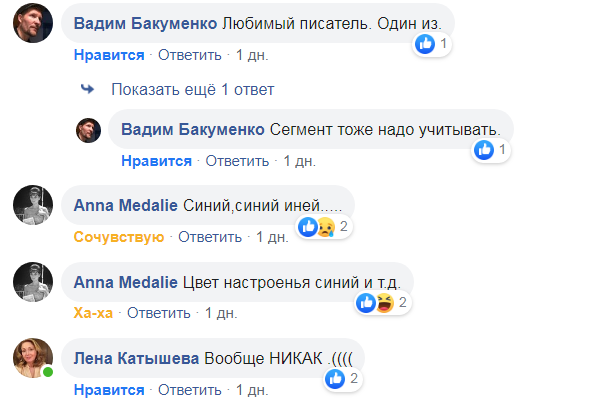Open Anna Medalie's name on 'Цвет настроенья' comment

[127, 282]
